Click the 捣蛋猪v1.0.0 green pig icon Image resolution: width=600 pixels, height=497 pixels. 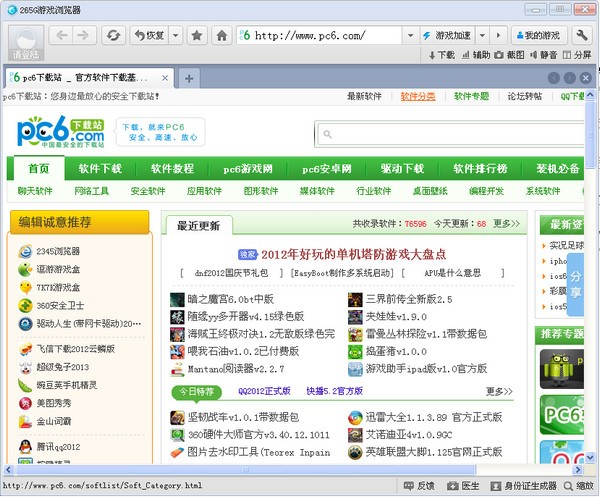355,352
